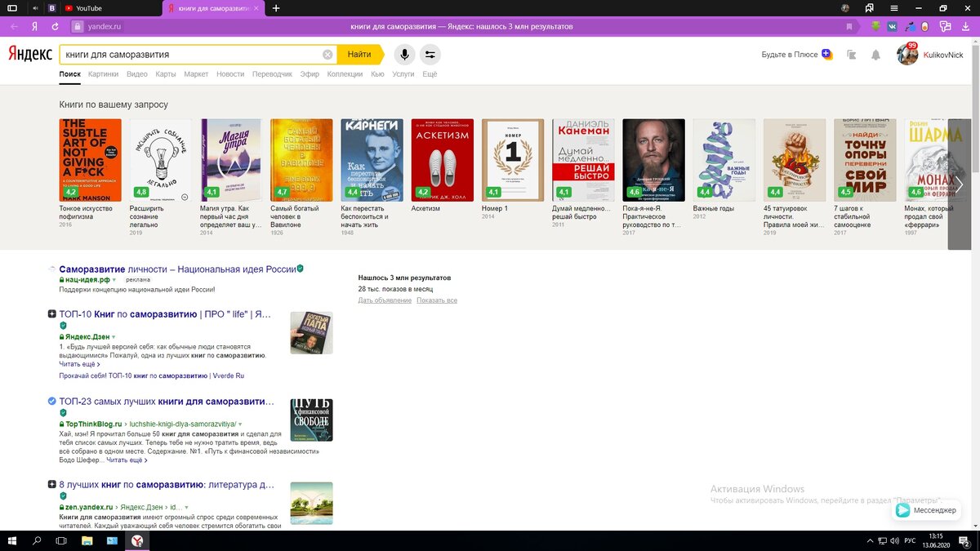Click the pinned VK tab icon

pos(52,8)
